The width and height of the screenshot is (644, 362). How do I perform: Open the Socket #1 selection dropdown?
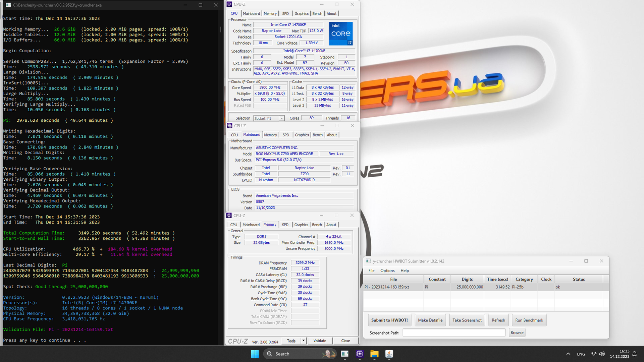coord(269,118)
